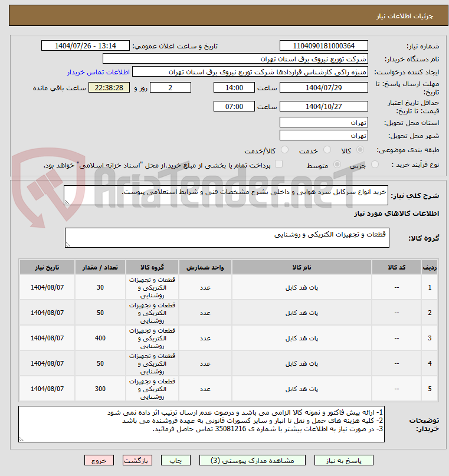Image resolution: width=449 pixels, height=476 pixels.
Task: Click the request creator field 'منیژه راکی'
Action: point(250,72)
